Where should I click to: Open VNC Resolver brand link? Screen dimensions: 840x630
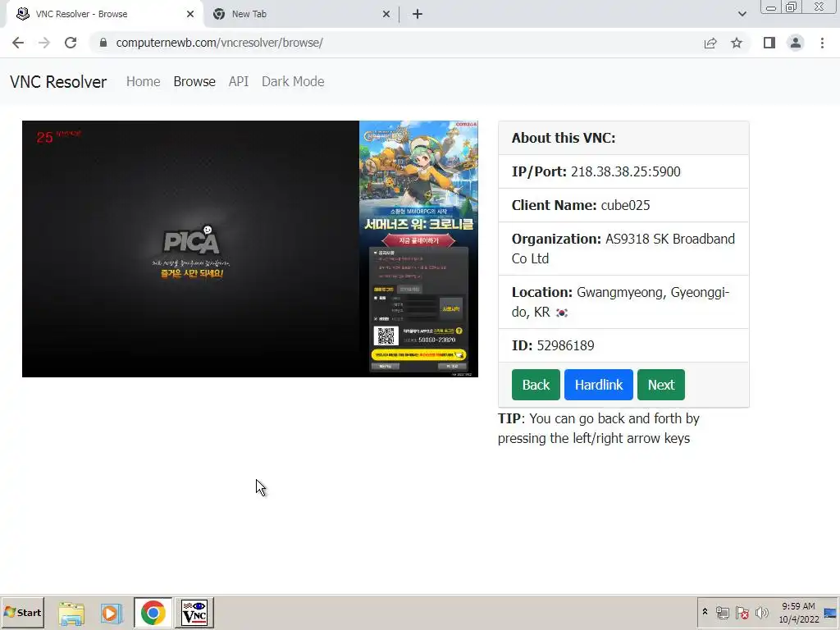point(58,82)
